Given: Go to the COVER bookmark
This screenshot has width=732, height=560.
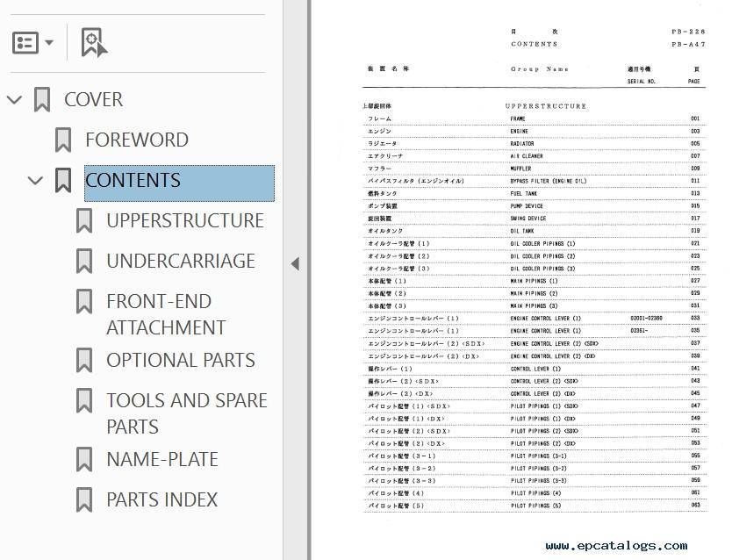Looking at the screenshot, I should 93,99.
